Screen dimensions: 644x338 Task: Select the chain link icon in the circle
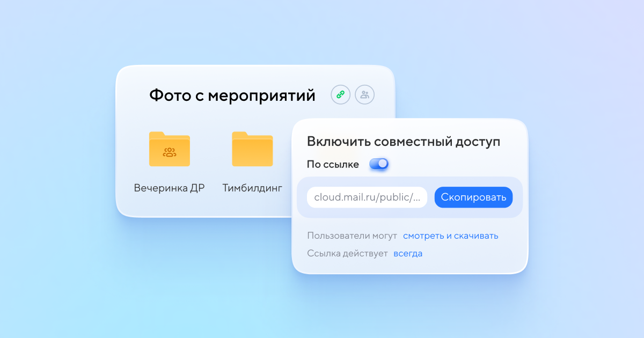[340, 94]
